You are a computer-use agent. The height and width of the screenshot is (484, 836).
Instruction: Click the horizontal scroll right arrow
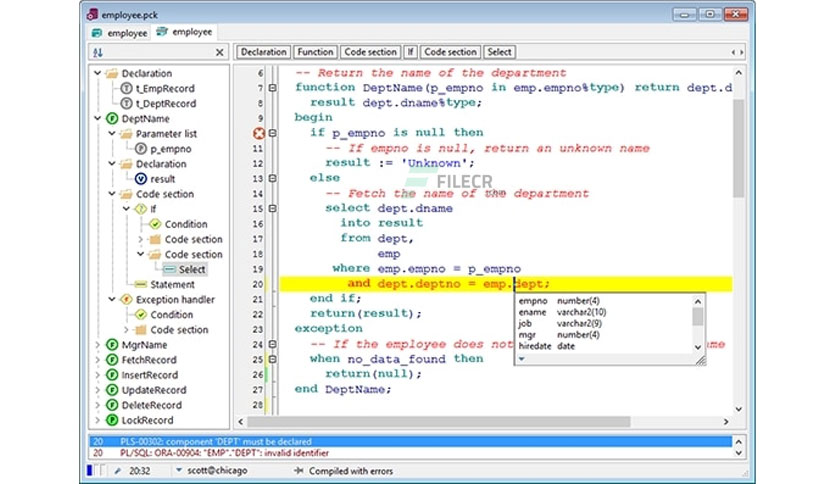pyautogui.click(x=726, y=422)
